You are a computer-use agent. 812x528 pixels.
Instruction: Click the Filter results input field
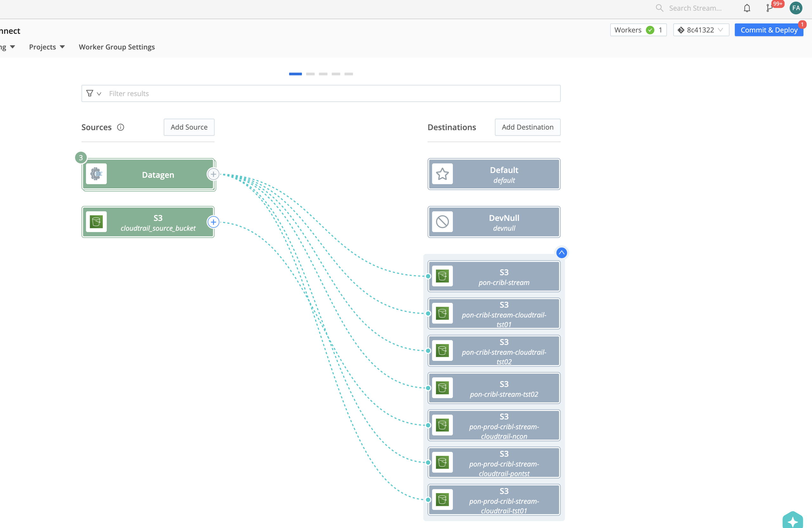click(321, 94)
